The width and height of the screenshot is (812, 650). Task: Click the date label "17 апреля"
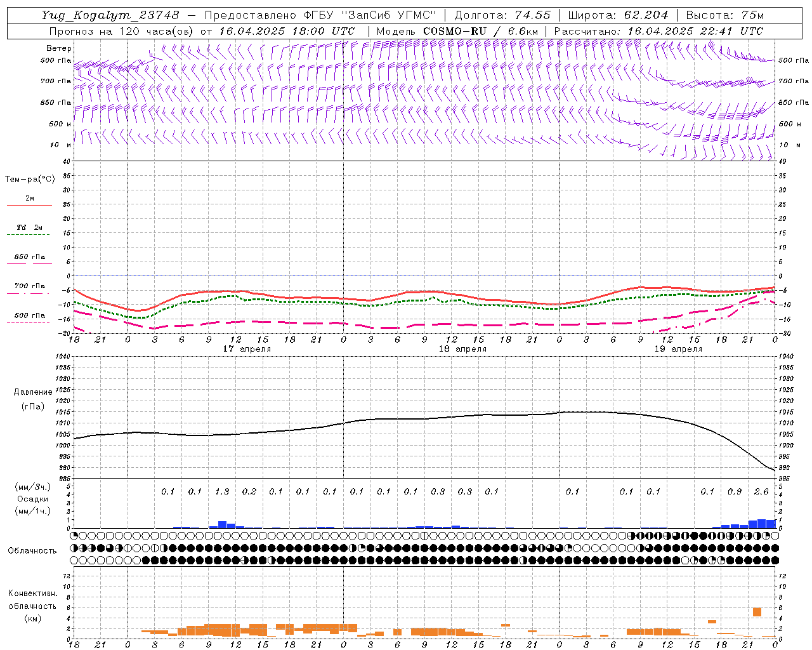247,349
